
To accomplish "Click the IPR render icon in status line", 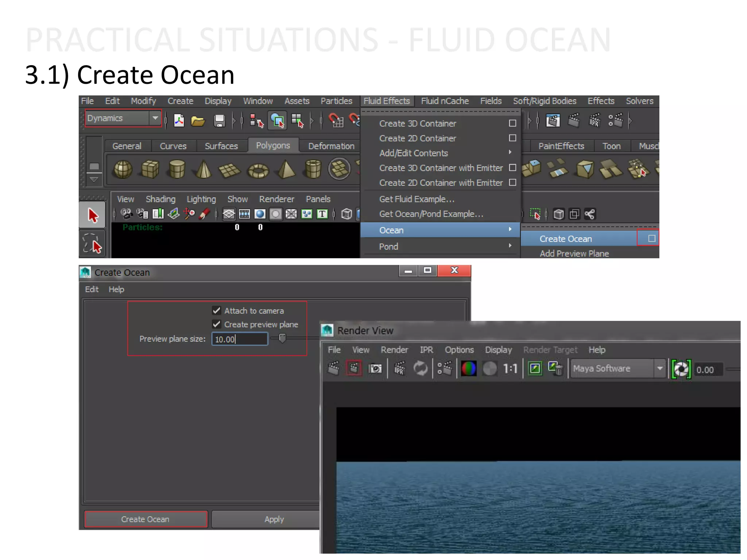I will 595,120.
